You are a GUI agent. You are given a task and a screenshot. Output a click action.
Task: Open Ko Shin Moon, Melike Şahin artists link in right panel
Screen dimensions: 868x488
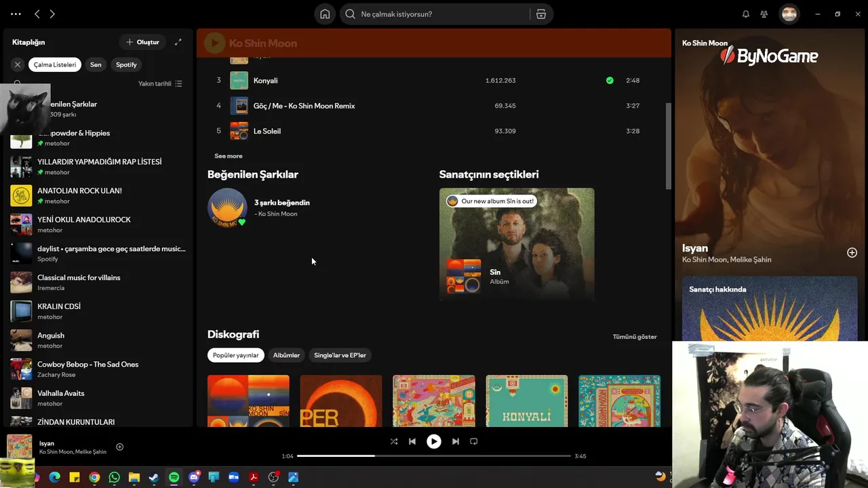726,260
